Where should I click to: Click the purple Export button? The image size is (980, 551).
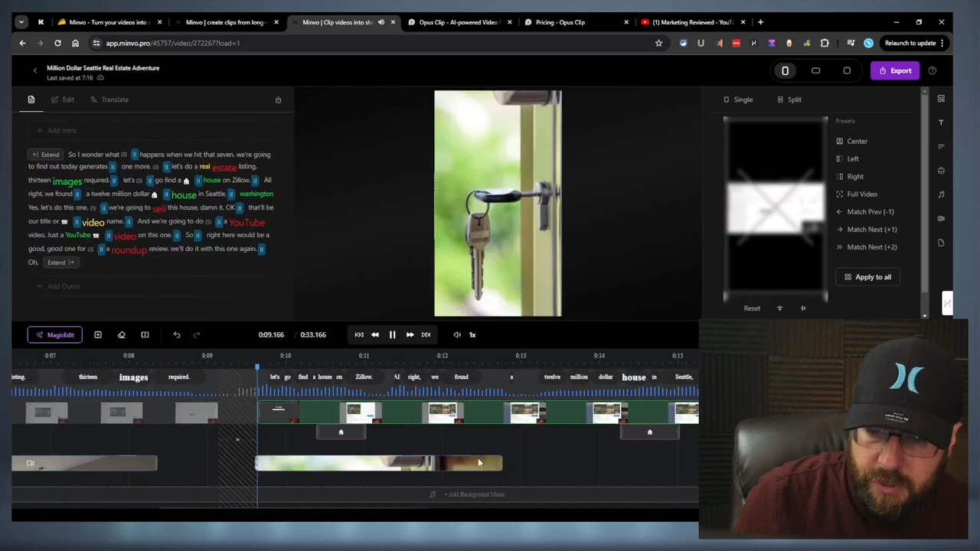click(x=894, y=70)
